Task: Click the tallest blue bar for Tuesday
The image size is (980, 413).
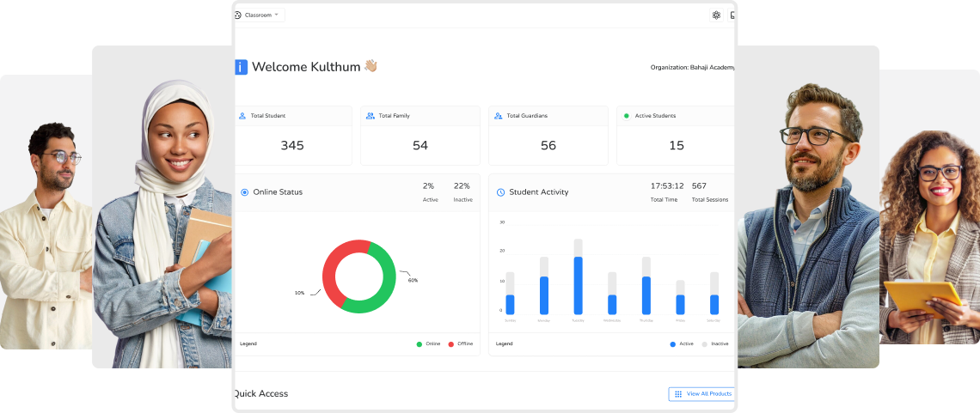Action: pos(578,286)
